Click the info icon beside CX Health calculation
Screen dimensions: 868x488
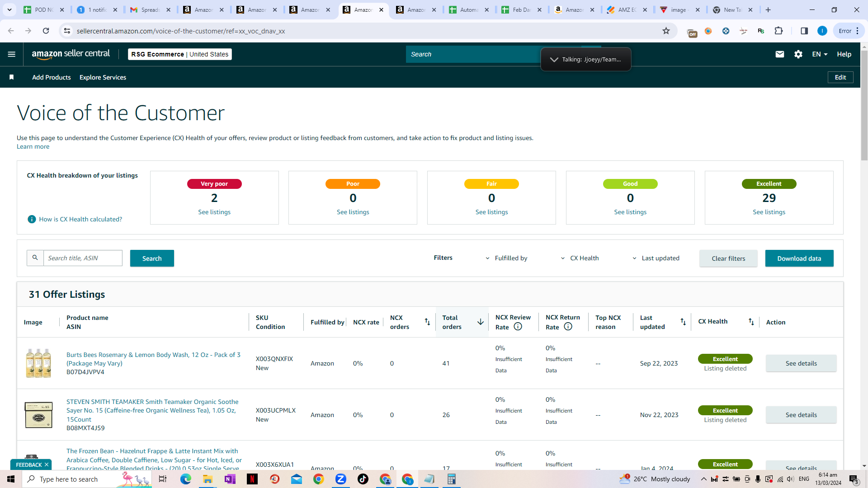point(32,219)
